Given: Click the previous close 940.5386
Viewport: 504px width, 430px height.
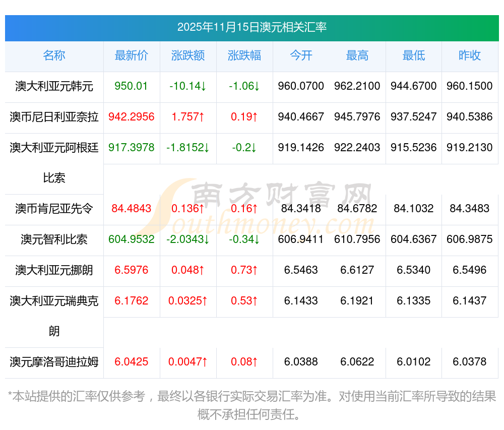Looking at the screenshot, I should click(x=470, y=117).
